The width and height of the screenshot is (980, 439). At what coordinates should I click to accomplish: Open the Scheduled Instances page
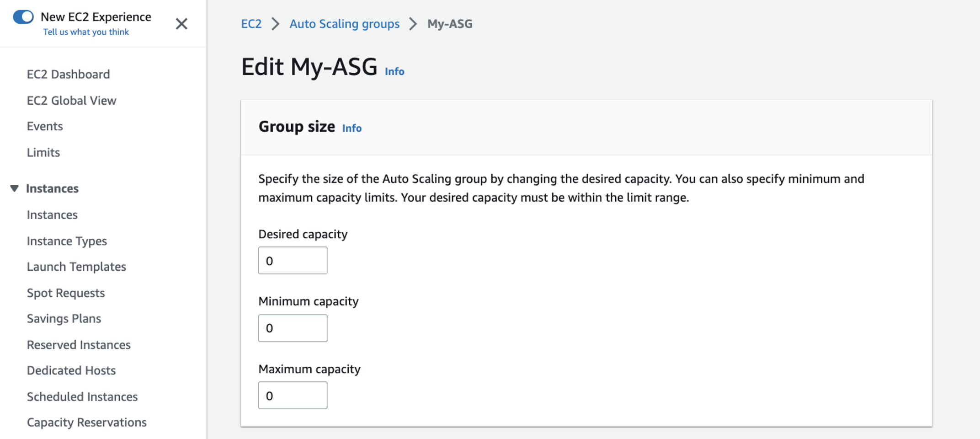coord(82,396)
